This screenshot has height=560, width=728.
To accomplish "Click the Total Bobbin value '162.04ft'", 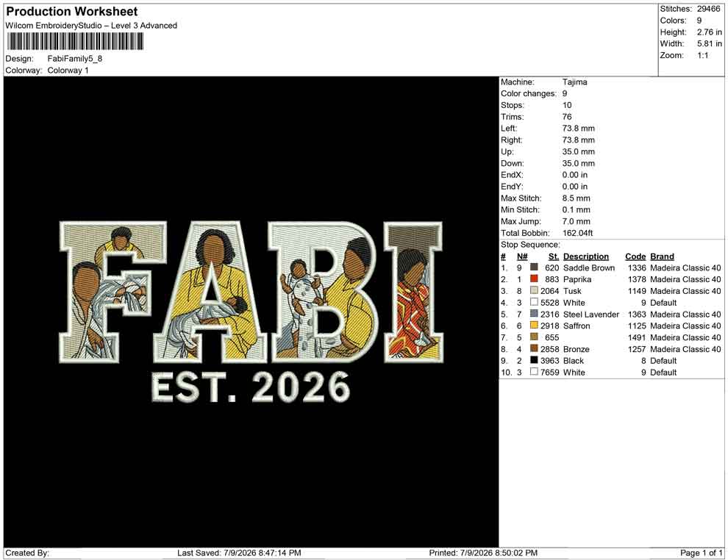I will (577, 233).
